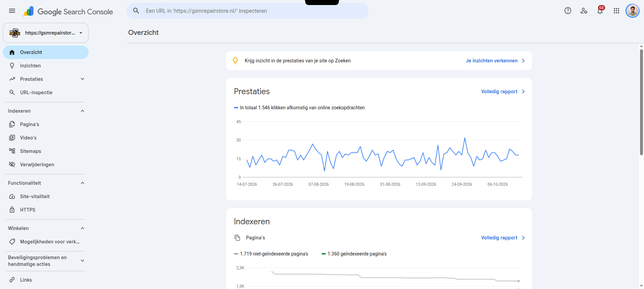
Task: Go to Sitemaps in the sidebar
Action: point(46,151)
